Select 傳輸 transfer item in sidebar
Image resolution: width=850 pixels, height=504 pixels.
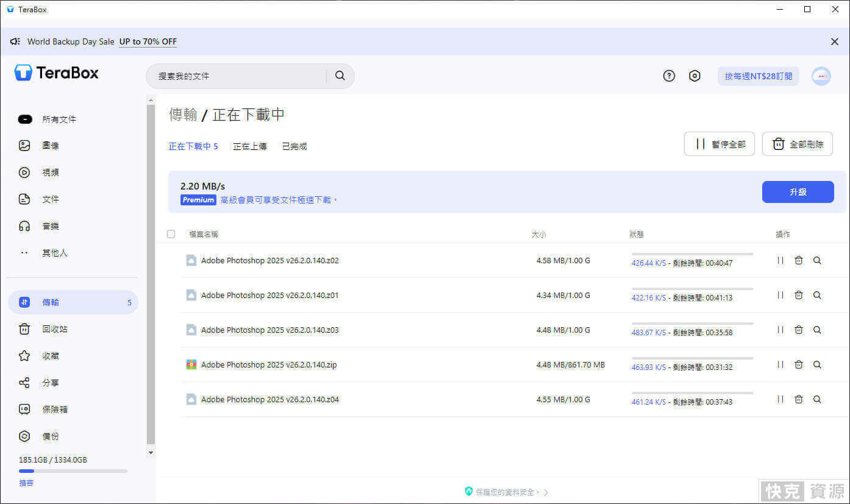pos(73,302)
